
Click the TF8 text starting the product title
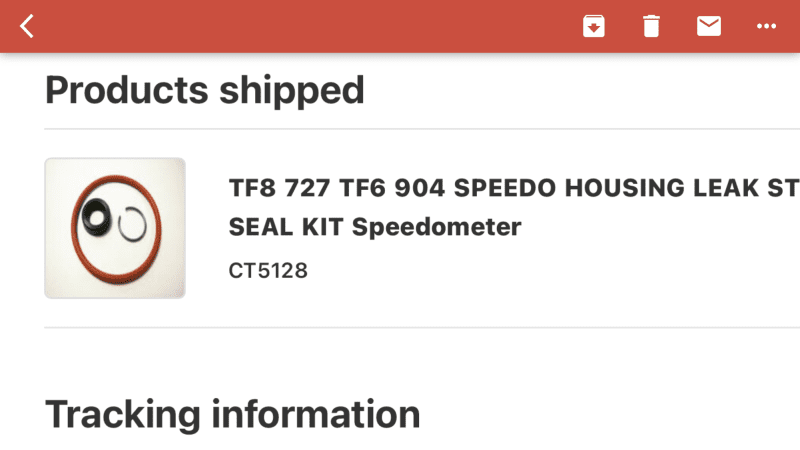tap(252, 188)
